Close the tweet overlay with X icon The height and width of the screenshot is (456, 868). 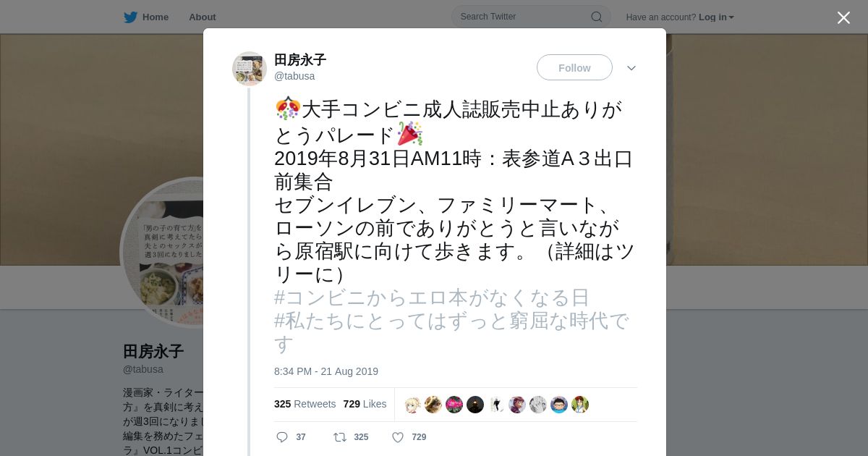click(843, 17)
